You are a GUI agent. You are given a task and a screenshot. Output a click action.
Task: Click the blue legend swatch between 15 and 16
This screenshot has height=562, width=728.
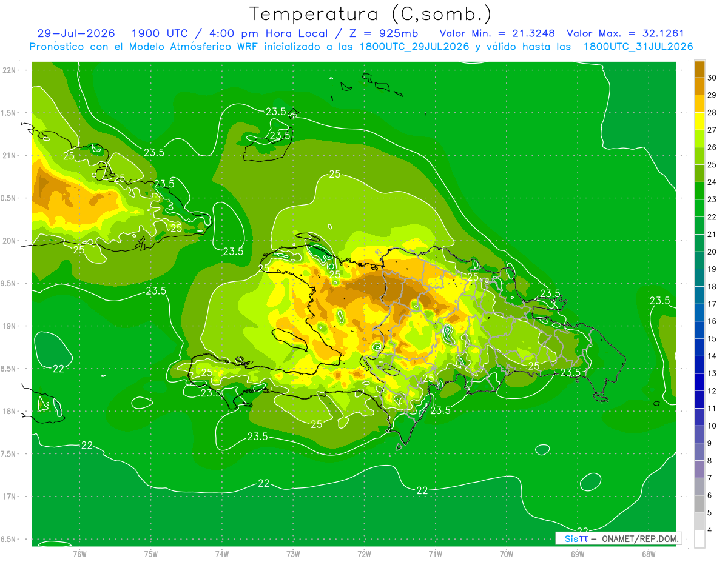click(x=699, y=330)
